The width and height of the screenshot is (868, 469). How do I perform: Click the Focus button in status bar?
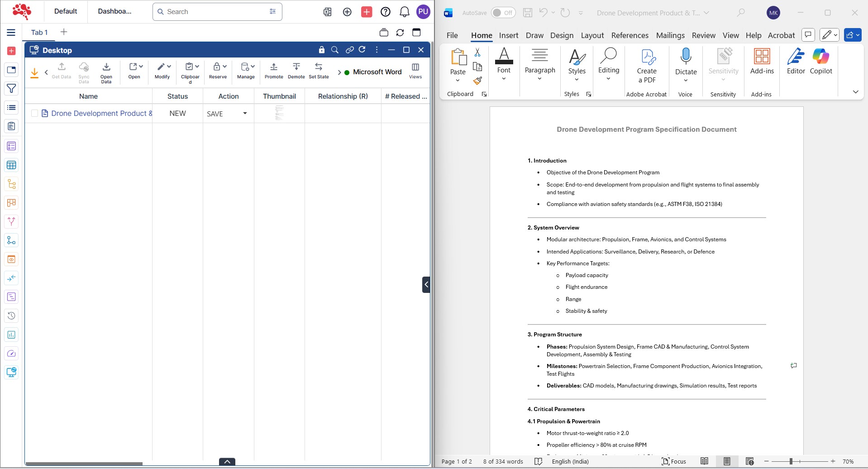click(x=674, y=461)
